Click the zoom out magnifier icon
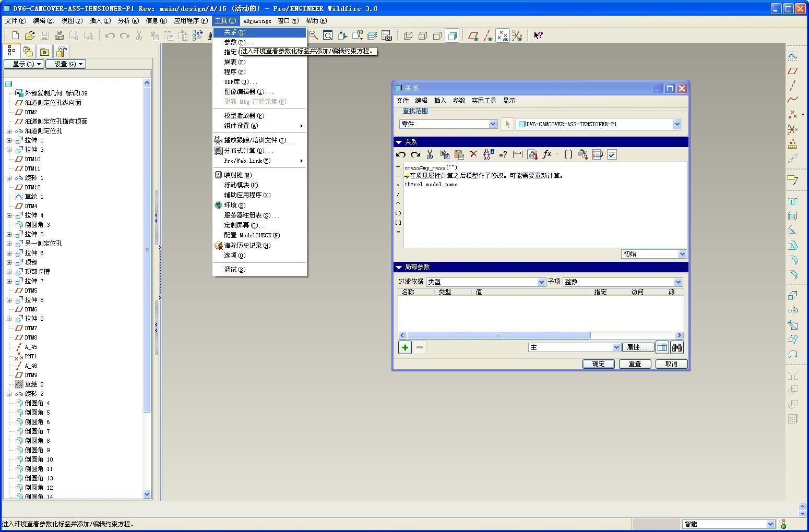Screen dimensions: 809x532 (x=313, y=35)
